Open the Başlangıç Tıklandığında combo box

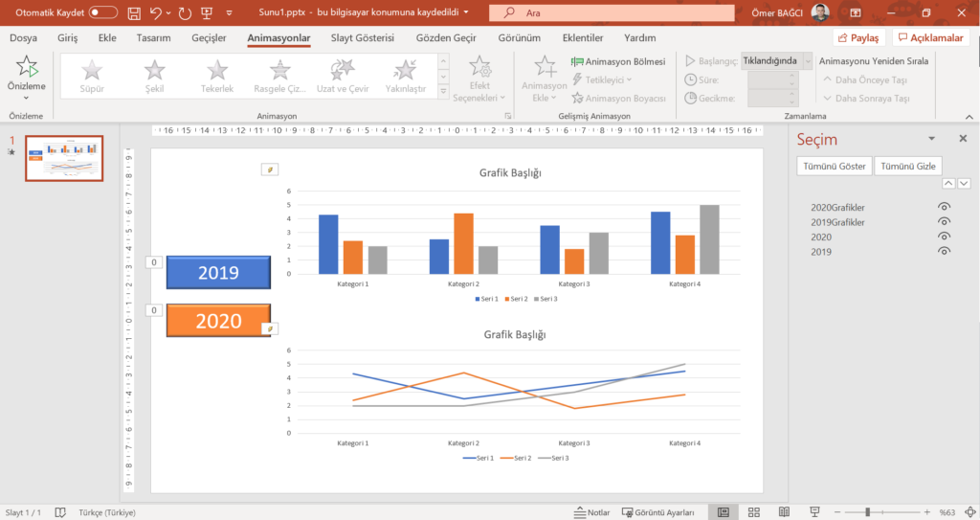point(777,60)
